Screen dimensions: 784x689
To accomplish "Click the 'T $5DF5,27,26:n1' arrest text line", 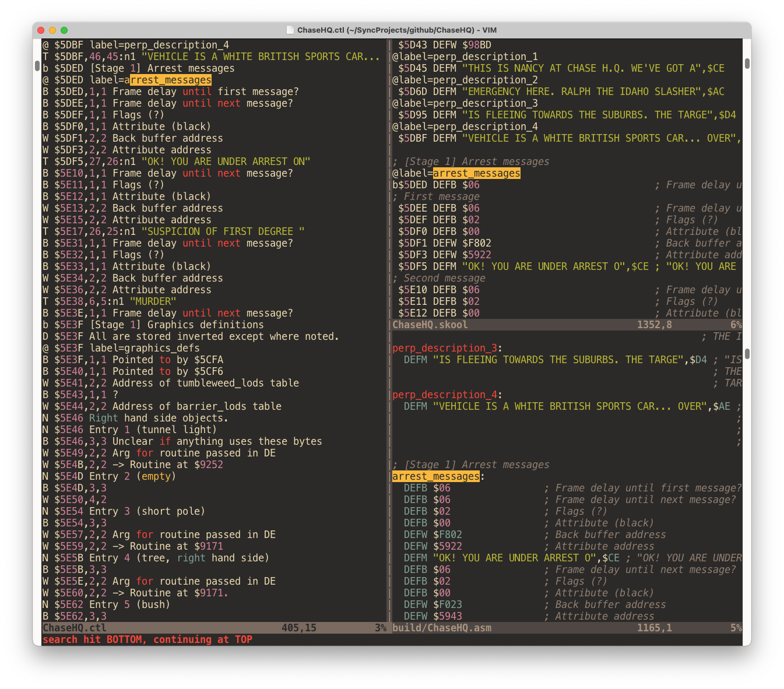I will (x=177, y=161).
